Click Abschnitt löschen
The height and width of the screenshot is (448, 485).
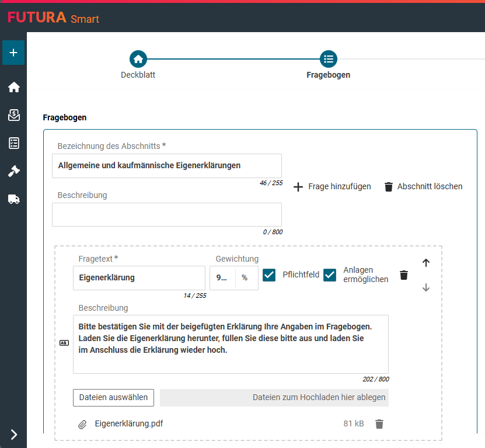[423, 187]
